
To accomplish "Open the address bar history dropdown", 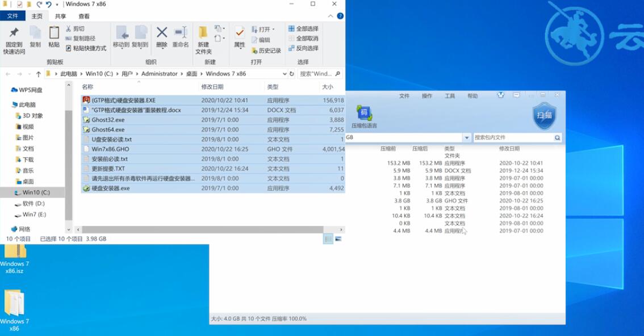I will click(x=285, y=74).
